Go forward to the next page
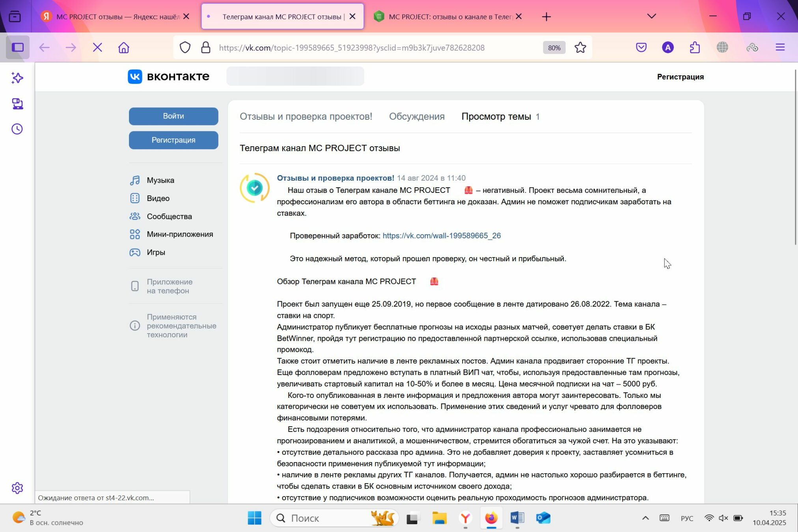The image size is (798, 532). coord(71,48)
